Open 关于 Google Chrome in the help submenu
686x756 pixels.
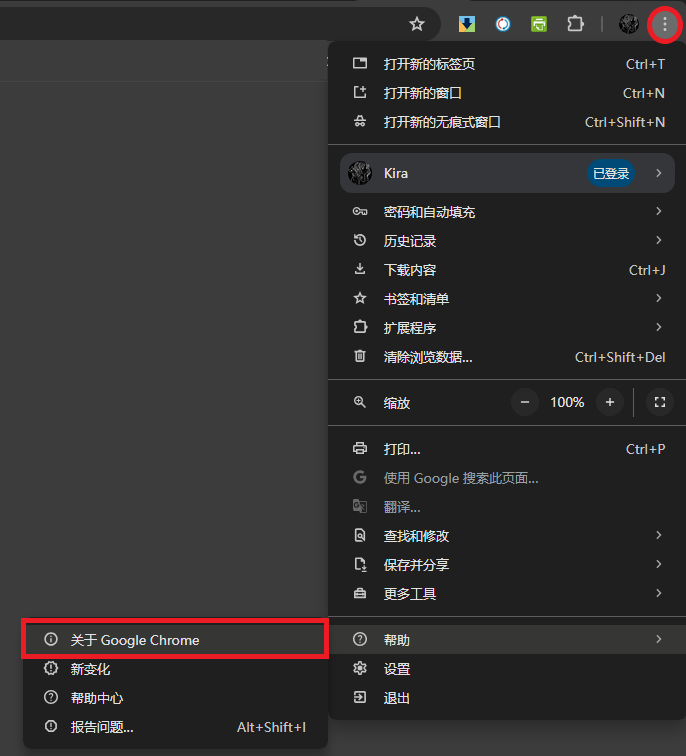[175, 640]
